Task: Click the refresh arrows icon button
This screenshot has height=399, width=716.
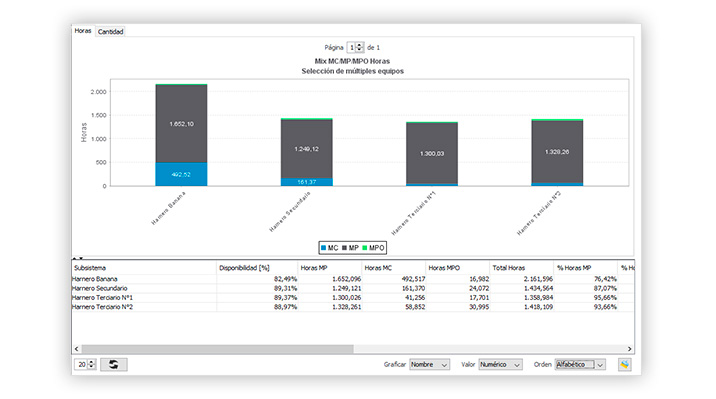Action: tap(114, 364)
